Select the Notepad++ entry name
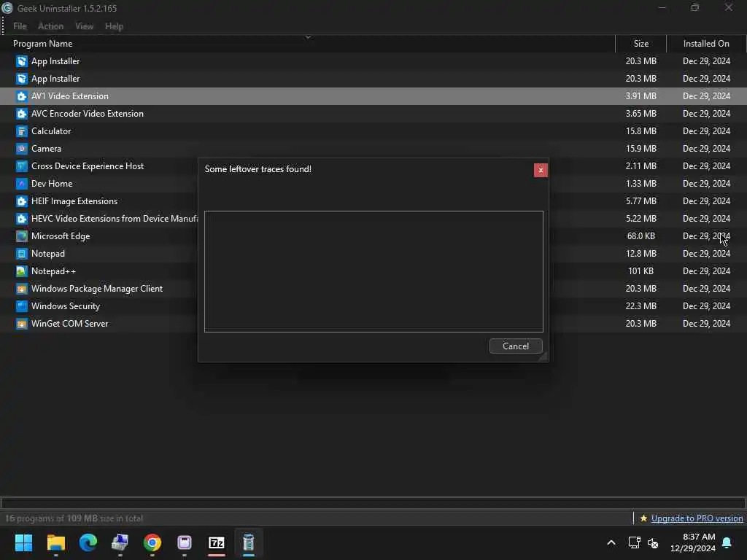747x560 pixels. tap(53, 271)
